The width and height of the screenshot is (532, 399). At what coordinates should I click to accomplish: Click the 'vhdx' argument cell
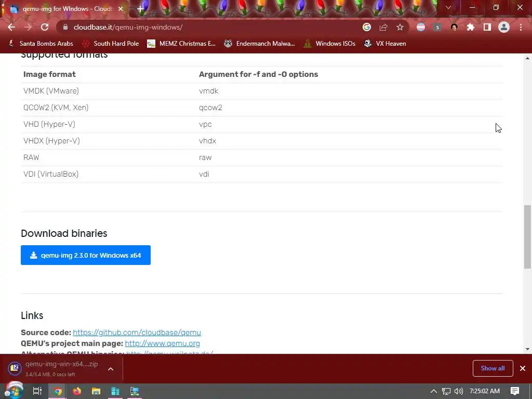[x=207, y=141]
